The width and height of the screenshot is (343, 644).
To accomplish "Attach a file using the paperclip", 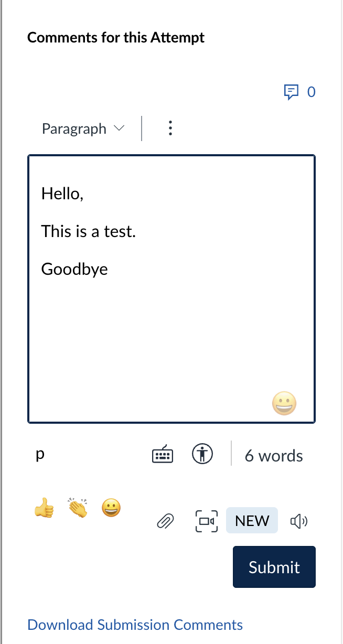I will (165, 520).
